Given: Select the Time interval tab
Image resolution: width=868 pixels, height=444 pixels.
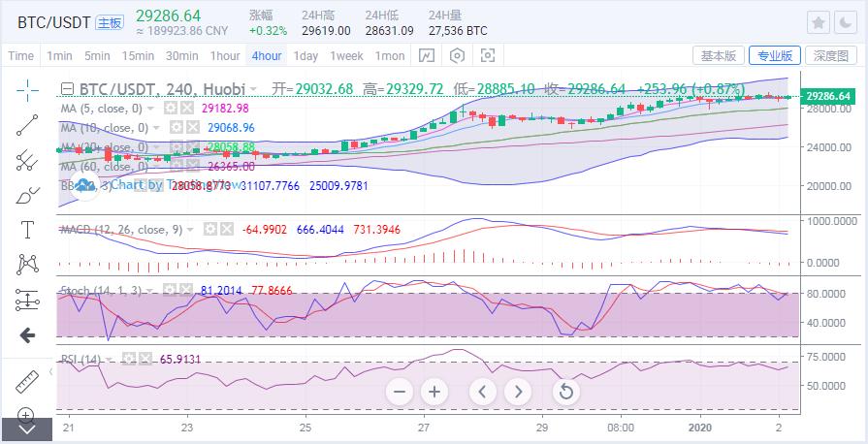Looking at the screenshot, I should coord(21,56).
